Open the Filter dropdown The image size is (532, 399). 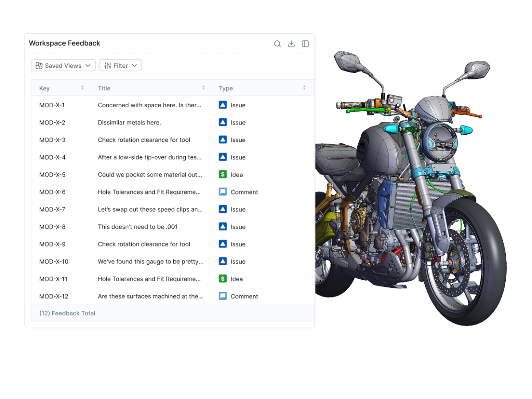[x=121, y=66]
